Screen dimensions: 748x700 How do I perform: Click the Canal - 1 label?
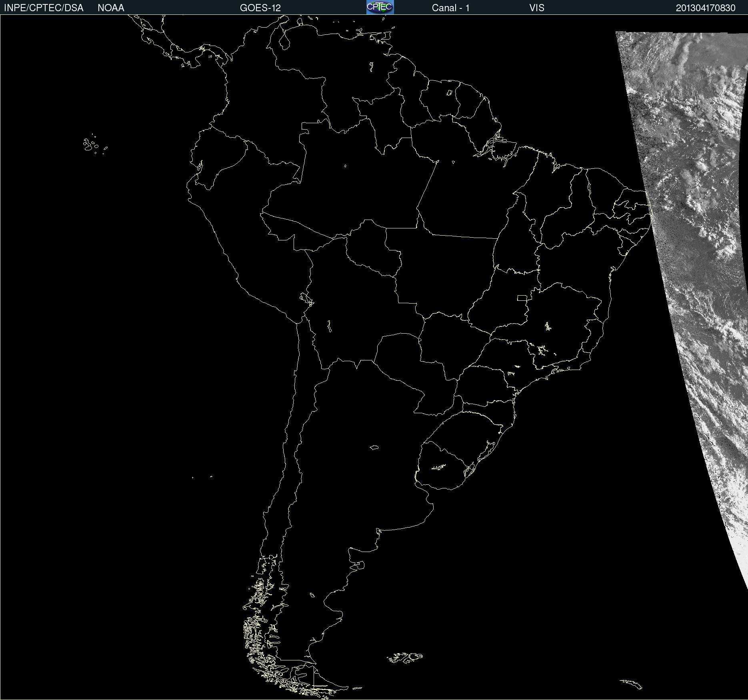[x=450, y=8]
